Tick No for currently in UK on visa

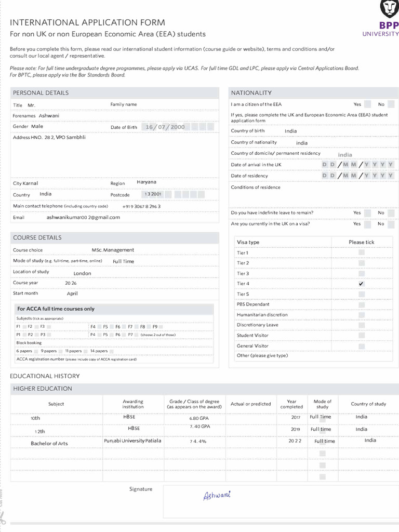click(391, 224)
